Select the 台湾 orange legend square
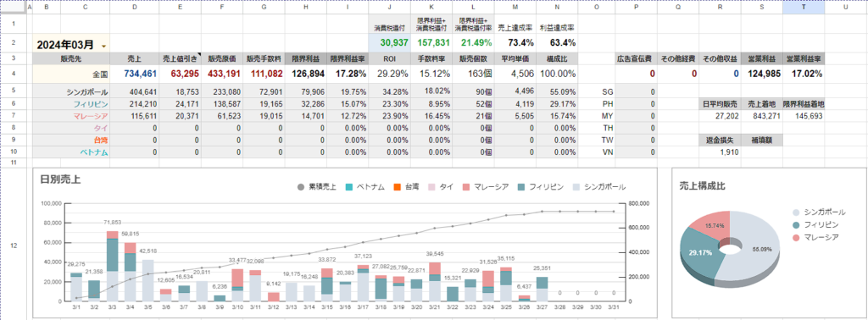Image resolution: width=868 pixels, height=320 pixels. 397,187
